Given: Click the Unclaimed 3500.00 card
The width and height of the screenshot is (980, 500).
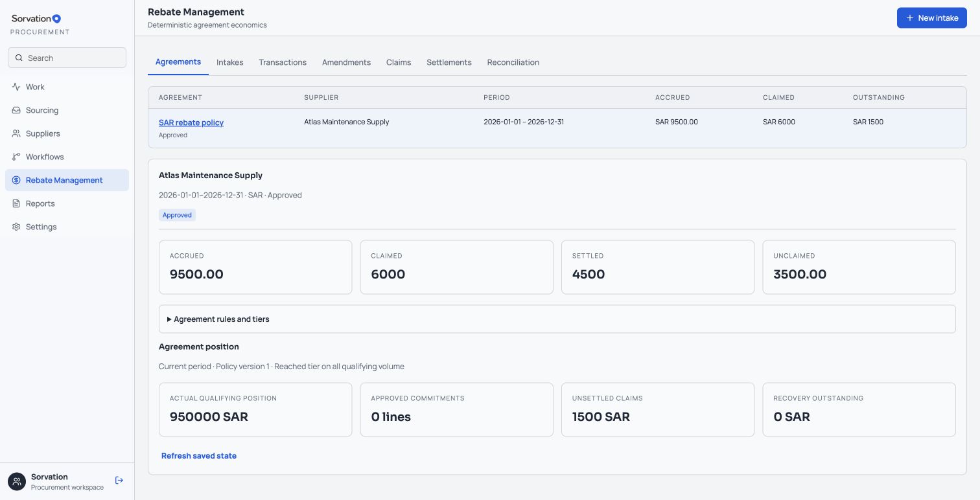Looking at the screenshot, I should [859, 267].
